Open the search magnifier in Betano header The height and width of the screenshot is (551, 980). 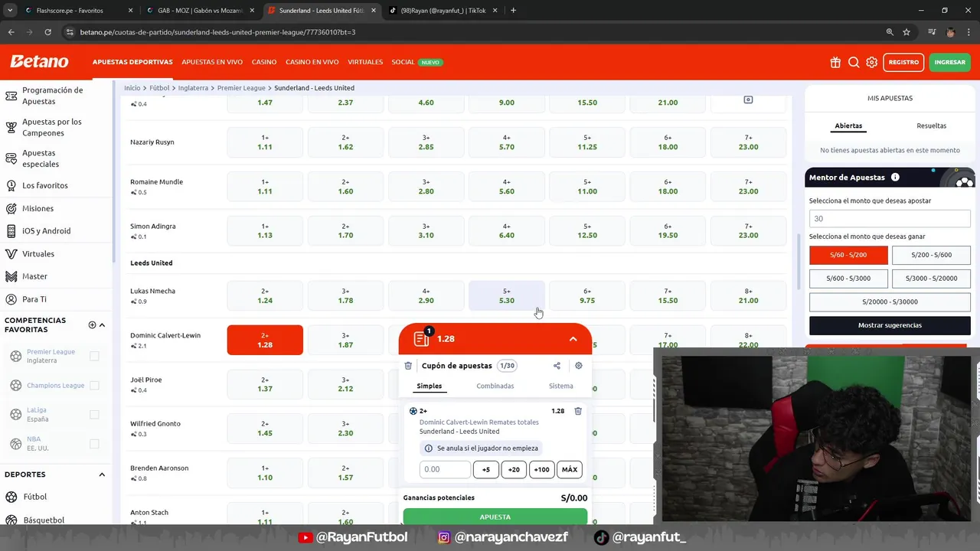point(854,62)
